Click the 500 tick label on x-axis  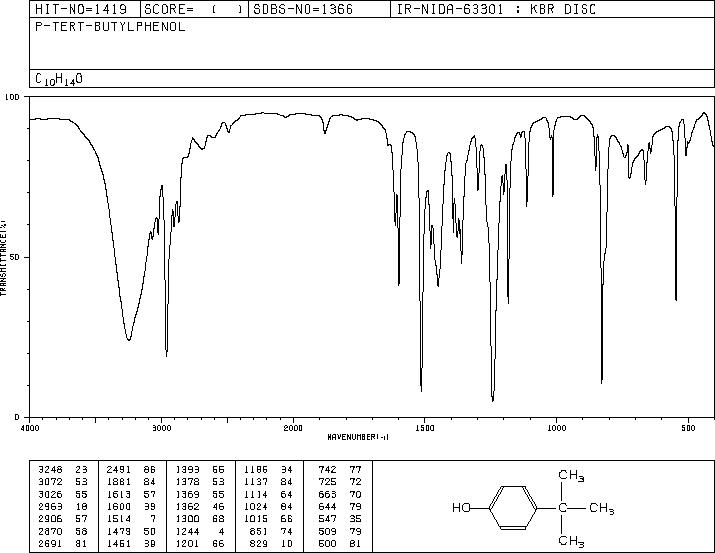[x=688, y=428]
